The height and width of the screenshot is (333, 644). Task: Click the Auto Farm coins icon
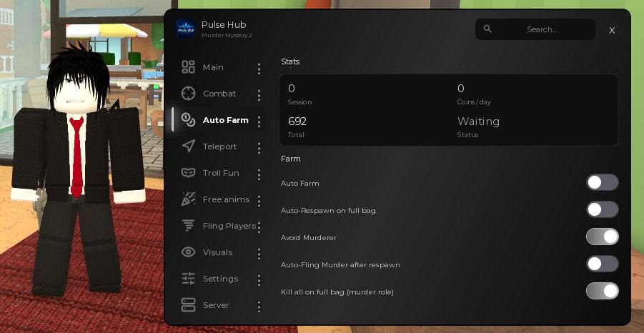click(x=188, y=120)
